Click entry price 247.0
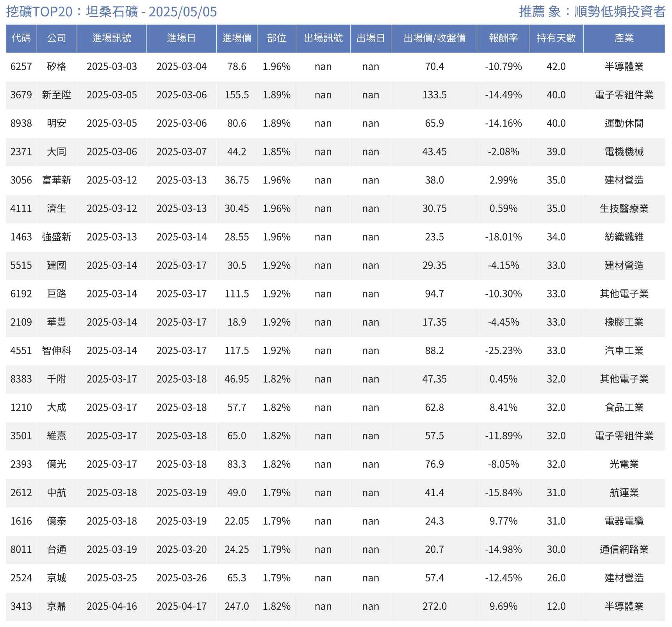 tap(237, 607)
